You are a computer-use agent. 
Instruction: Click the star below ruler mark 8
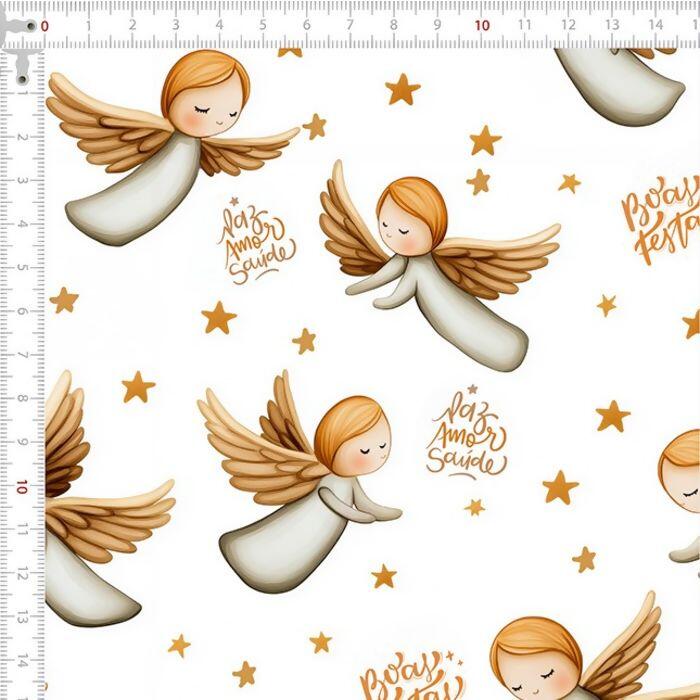[402, 89]
